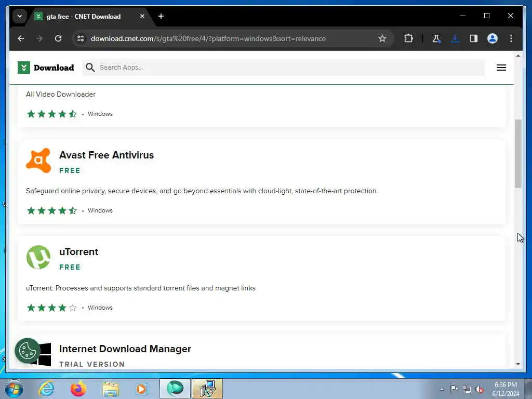This screenshot has width=532, height=399.
Task: Show hidden system tray icons
Action: click(442, 390)
